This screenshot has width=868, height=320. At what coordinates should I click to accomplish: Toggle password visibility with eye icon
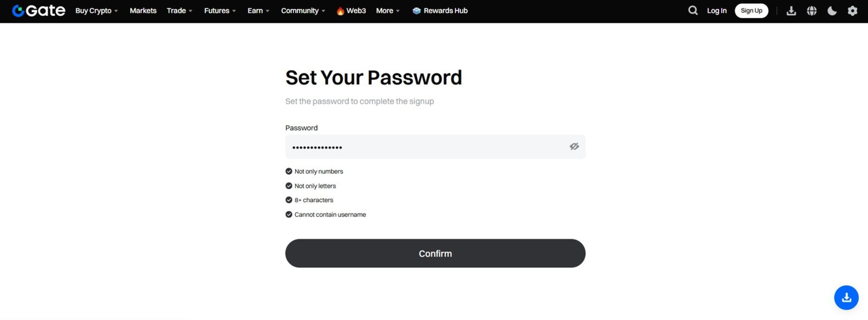(574, 146)
